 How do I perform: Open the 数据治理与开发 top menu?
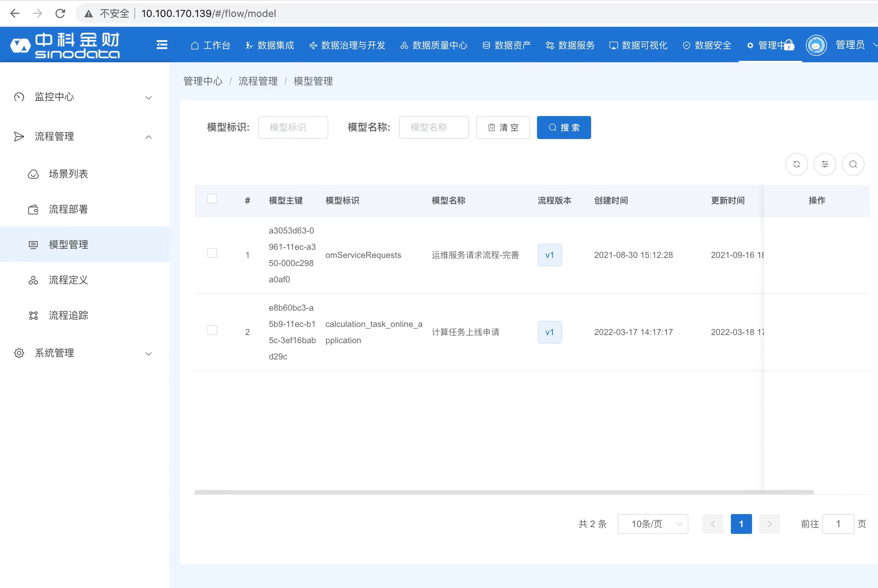tap(347, 45)
